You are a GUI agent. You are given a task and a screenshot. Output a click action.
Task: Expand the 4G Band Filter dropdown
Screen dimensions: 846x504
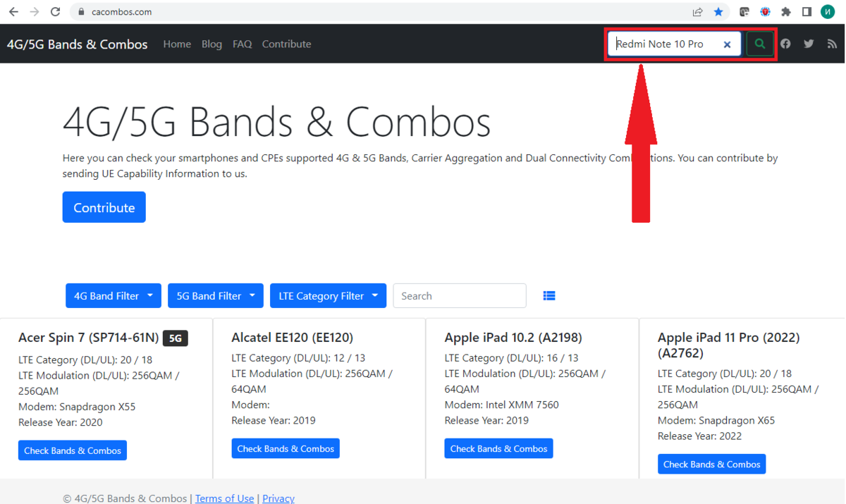click(113, 296)
